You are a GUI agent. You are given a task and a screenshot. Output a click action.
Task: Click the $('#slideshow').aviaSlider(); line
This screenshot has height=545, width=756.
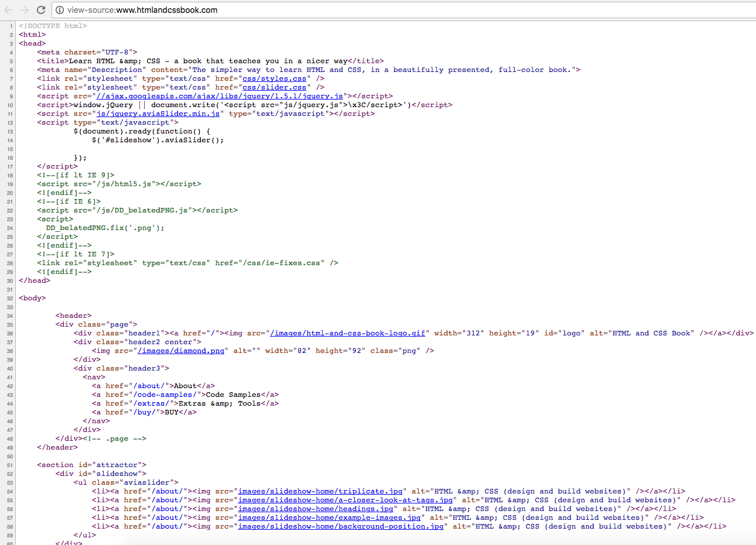[158, 140]
